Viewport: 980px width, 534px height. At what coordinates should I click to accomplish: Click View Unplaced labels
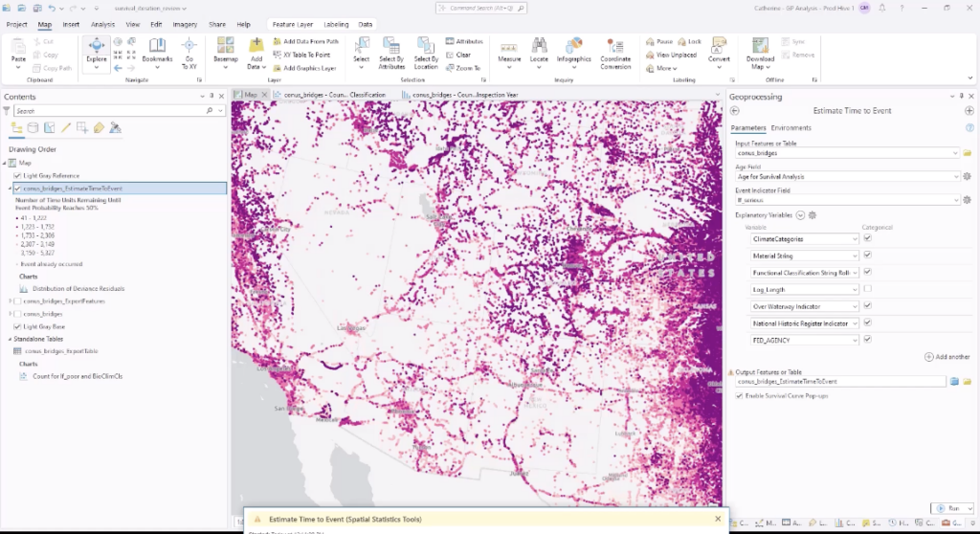pyautogui.click(x=671, y=55)
